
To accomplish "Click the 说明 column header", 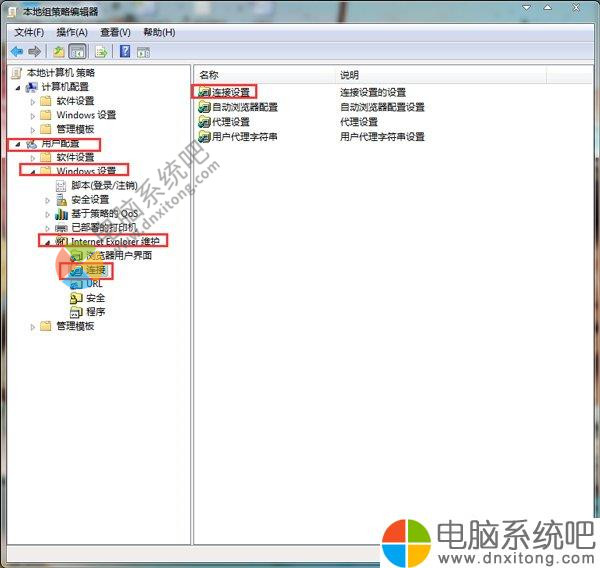I will click(349, 75).
